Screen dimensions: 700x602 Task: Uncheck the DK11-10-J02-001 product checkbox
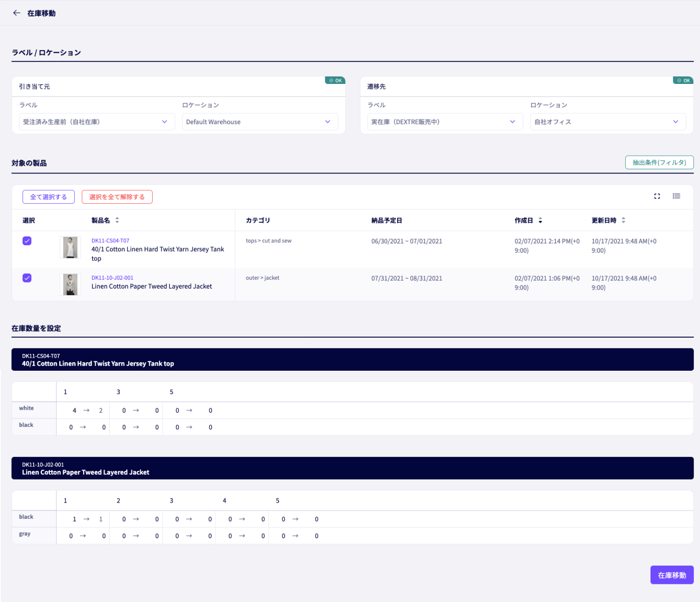[x=27, y=278]
